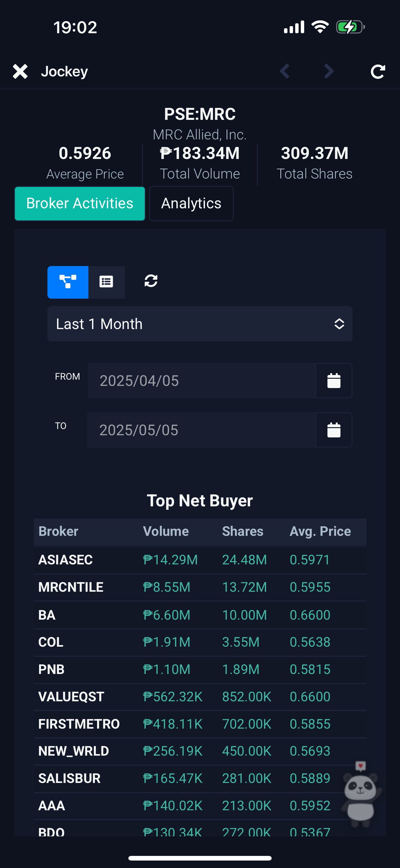The height and width of the screenshot is (868, 400).
Task: Open the FROM date calendar picker
Action: pyautogui.click(x=334, y=381)
